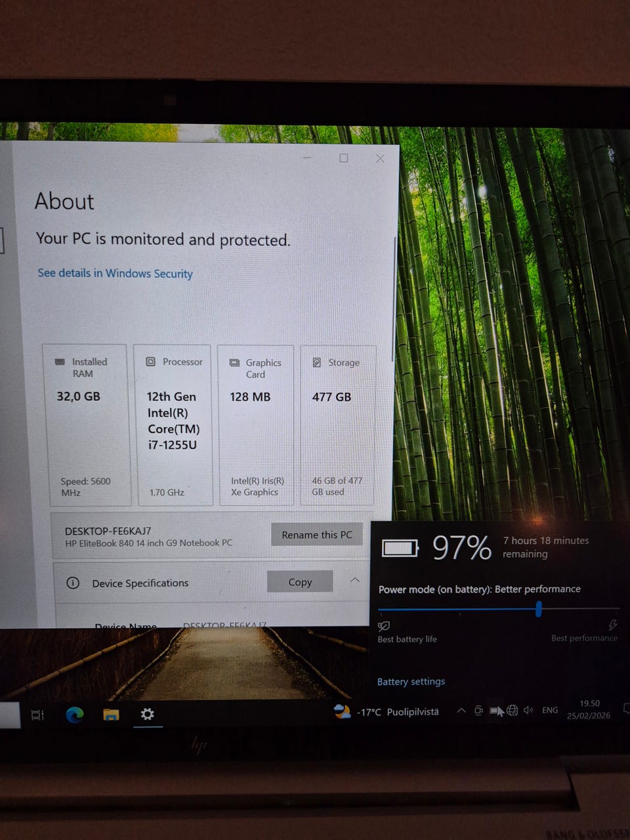The width and height of the screenshot is (630, 840).
Task: Select the 477 GB storage value
Action: pyautogui.click(x=331, y=397)
